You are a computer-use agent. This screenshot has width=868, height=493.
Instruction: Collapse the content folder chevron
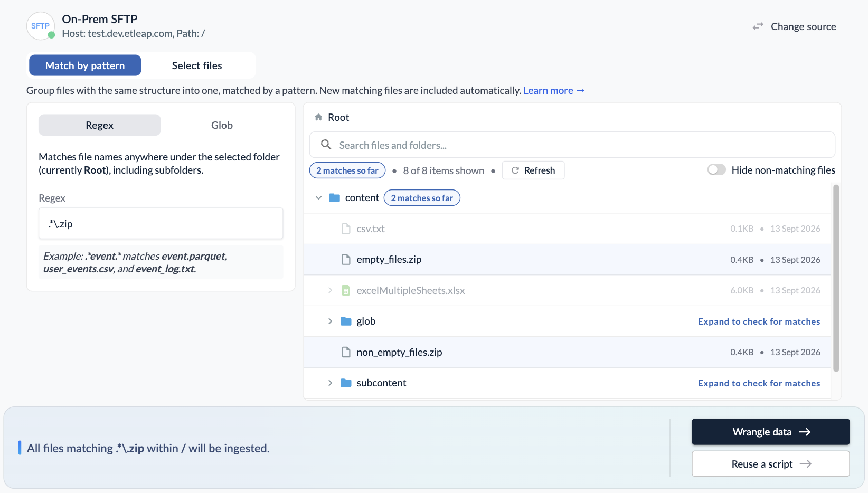coord(318,198)
